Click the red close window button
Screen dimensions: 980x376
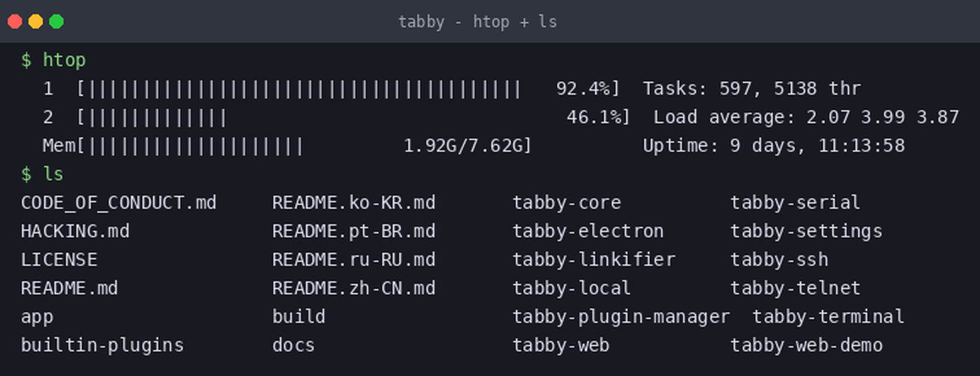click(x=15, y=21)
